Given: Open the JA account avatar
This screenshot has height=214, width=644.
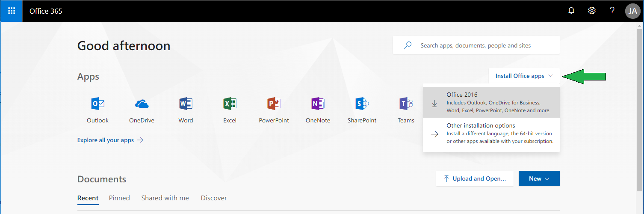Looking at the screenshot, I should click(633, 11).
